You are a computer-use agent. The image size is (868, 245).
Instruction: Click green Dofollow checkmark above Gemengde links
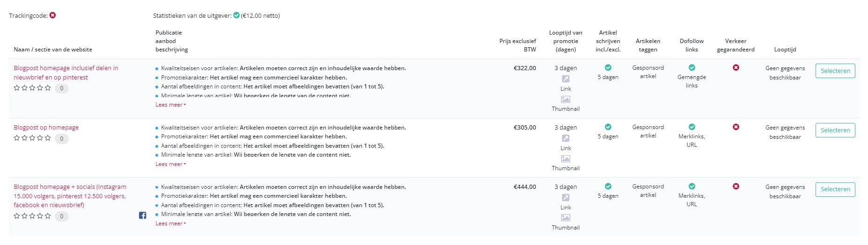(692, 68)
